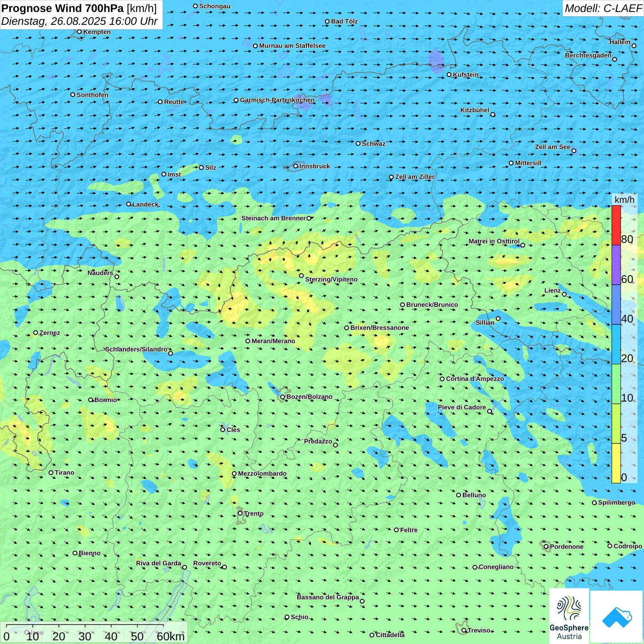Click the Spilimbergo city marker

(x=594, y=503)
